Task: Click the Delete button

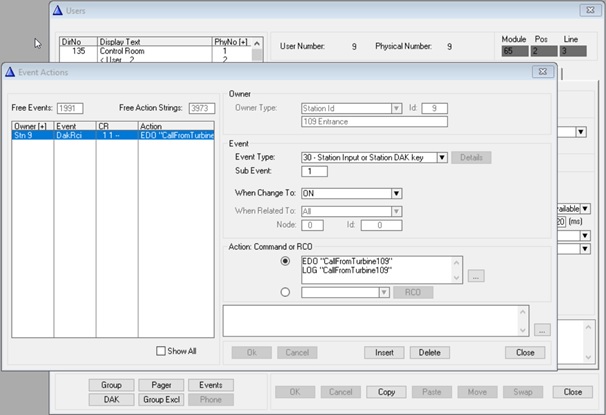Action: 429,352
